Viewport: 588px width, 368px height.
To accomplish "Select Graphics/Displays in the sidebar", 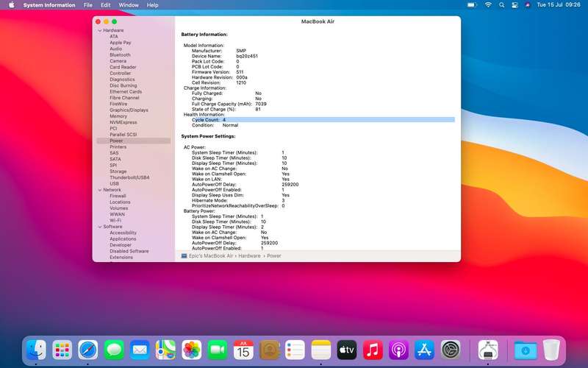I will (129, 110).
